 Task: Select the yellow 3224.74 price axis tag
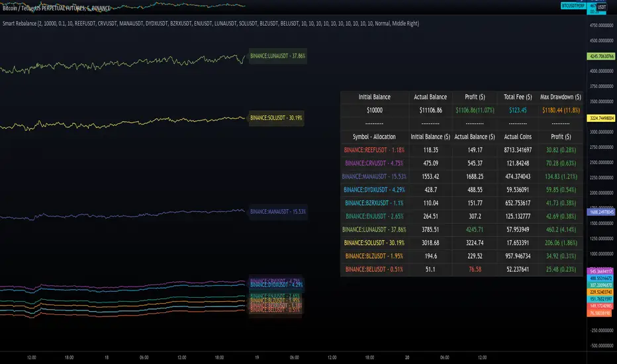pyautogui.click(x=602, y=117)
